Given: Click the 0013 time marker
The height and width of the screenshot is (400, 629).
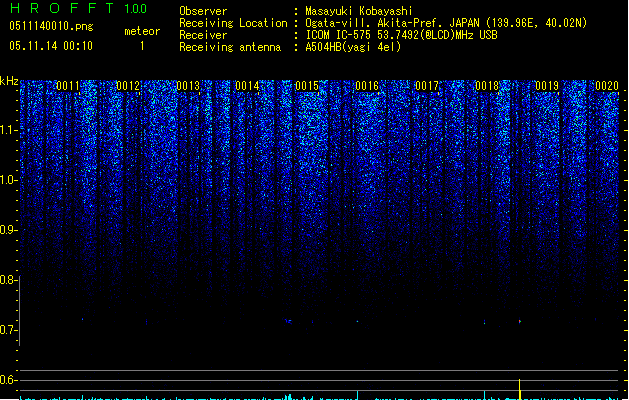Looking at the screenshot, I should click(188, 86).
